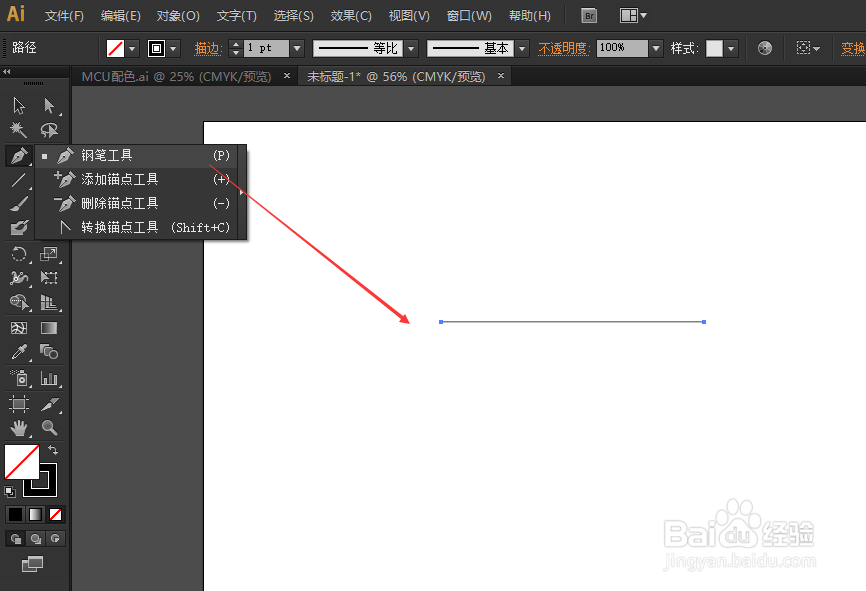
Task: Activate the Slice tool
Action: click(x=49, y=404)
